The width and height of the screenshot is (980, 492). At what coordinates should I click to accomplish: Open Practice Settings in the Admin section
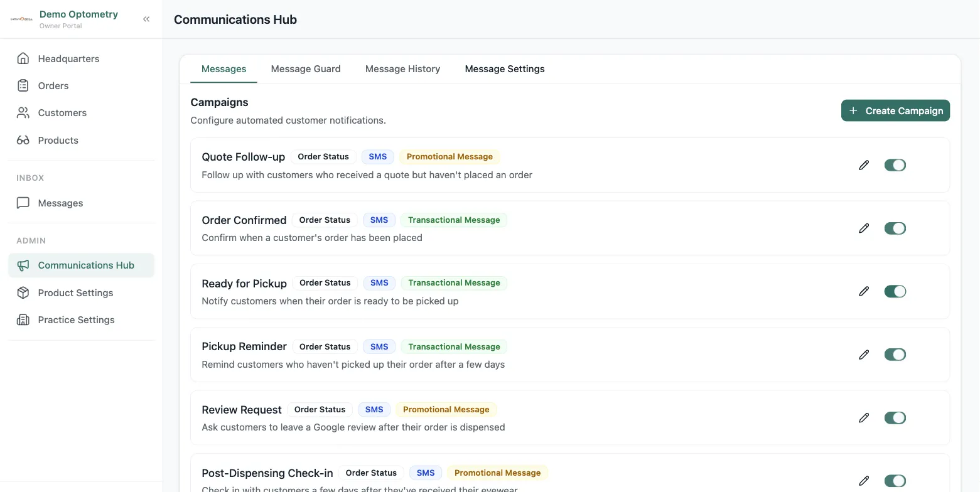(x=81, y=320)
